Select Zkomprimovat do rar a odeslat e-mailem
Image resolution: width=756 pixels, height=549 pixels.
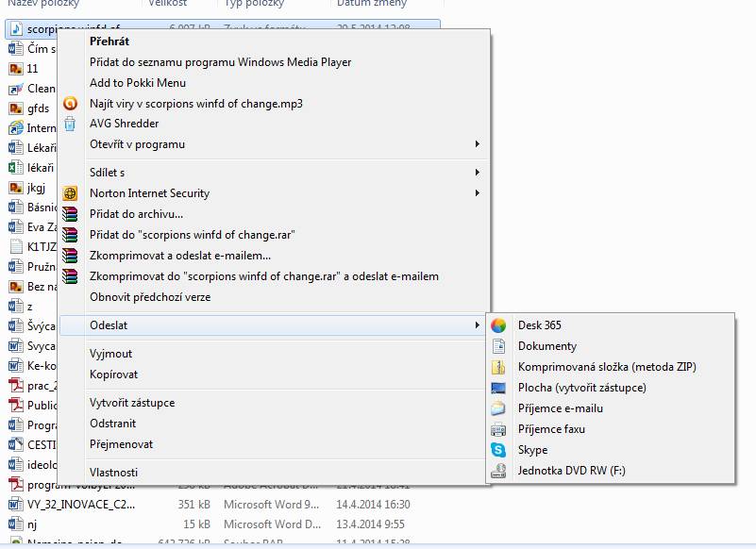pyautogui.click(x=264, y=276)
